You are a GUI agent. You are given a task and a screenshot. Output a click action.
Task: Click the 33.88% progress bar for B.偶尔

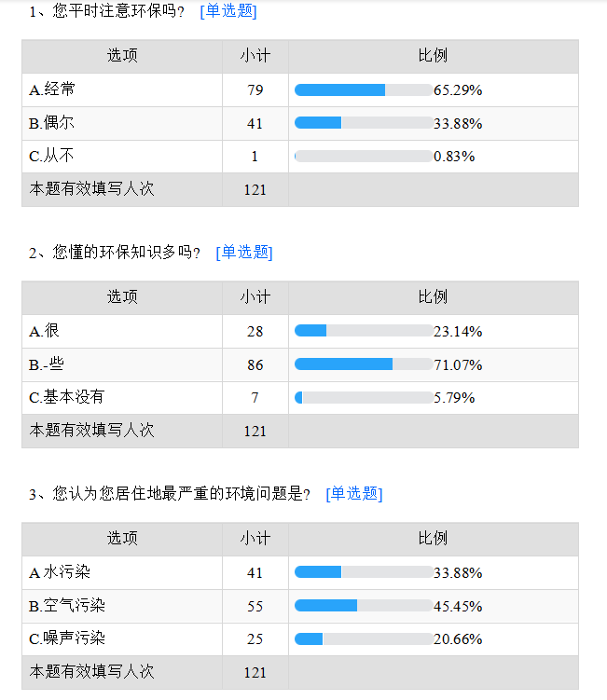364,123
